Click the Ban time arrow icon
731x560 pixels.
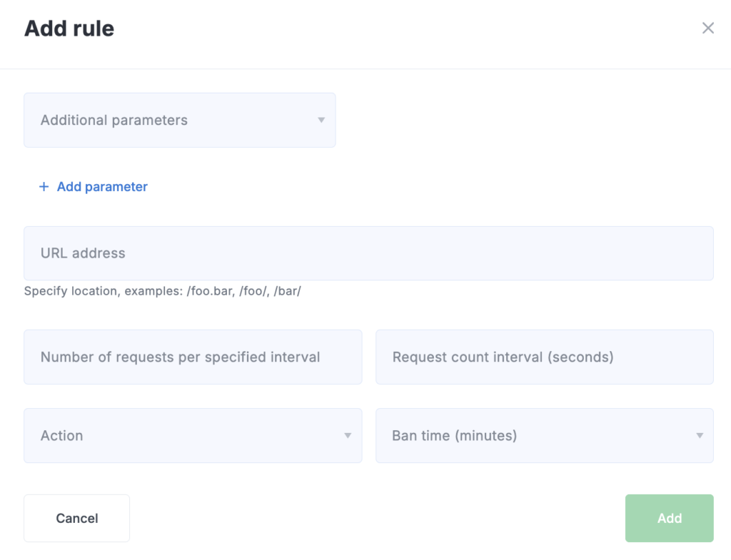(700, 435)
